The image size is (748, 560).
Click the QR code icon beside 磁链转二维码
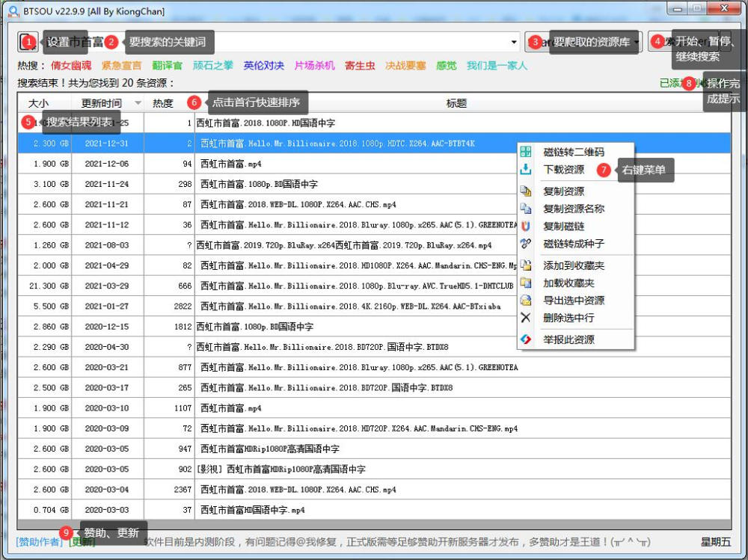coord(526,153)
